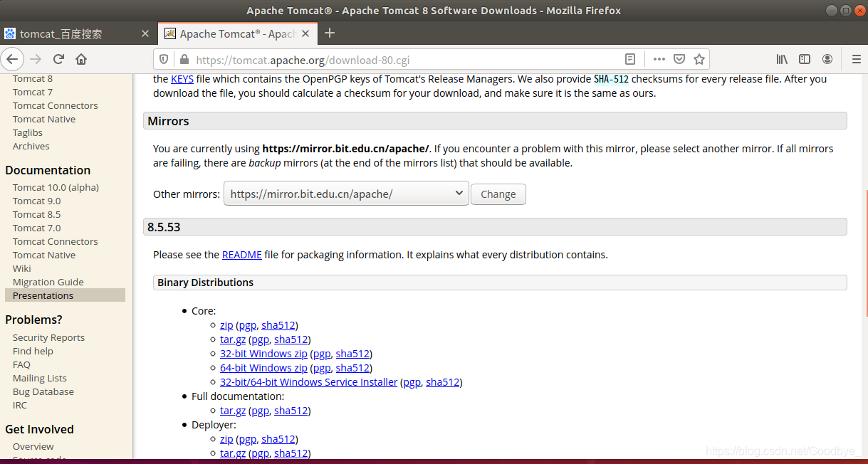Click the Change mirror button
Viewport: 868px width, 464px height.
pyautogui.click(x=498, y=194)
